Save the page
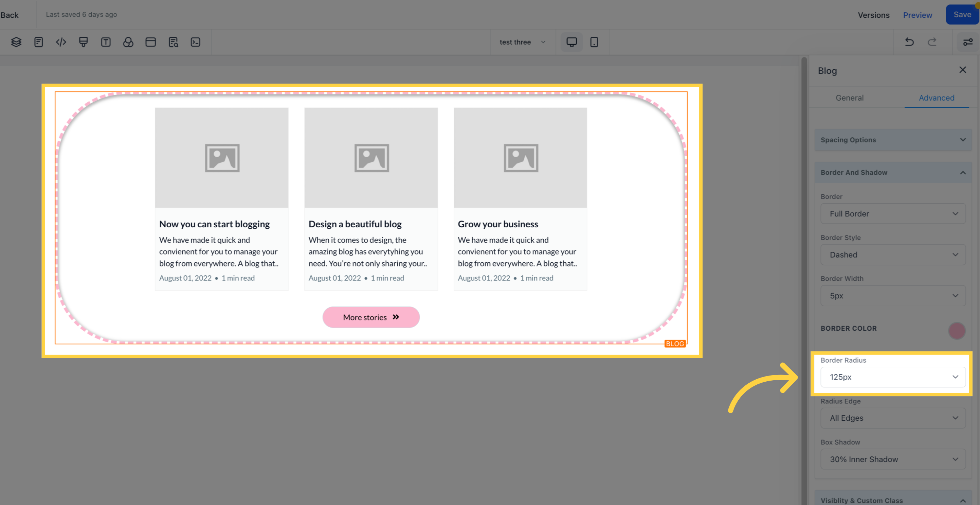This screenshot has width=980, height=505. coord(962,15)
